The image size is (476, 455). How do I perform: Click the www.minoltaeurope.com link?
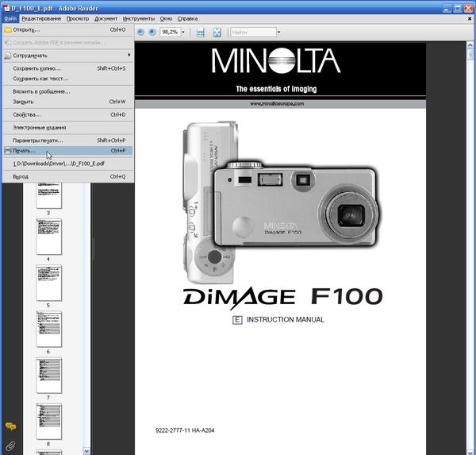coord(277,104)
